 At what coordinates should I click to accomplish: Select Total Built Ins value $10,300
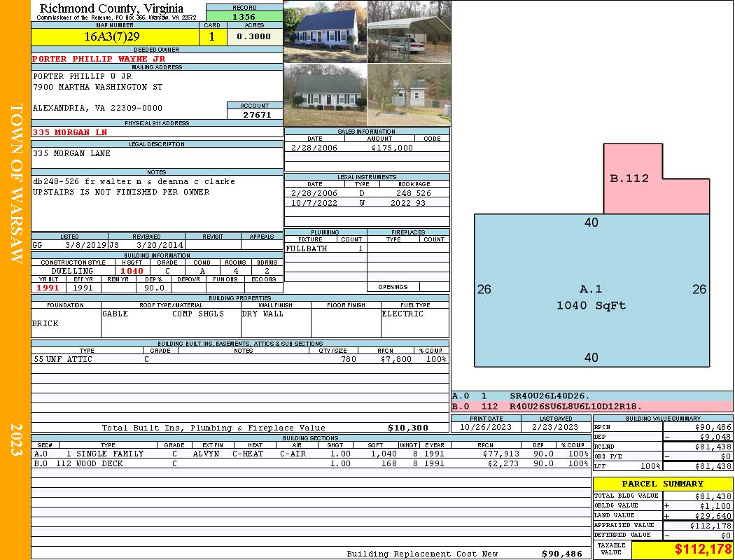pyautogui.click(x=408, y=428)
